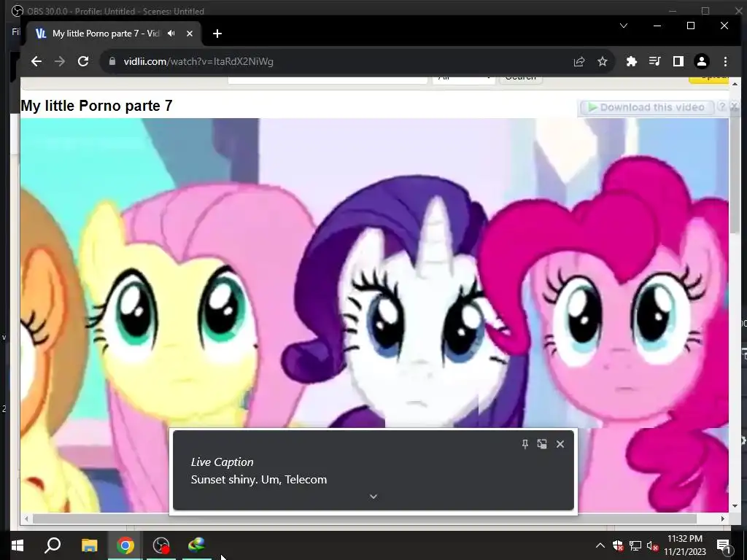Close the My little Porno tab
Screen dimensions: 747x560
click(x=190, y=34)
